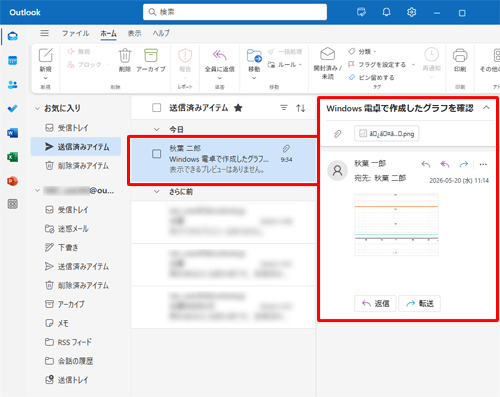The image size is (500, 397).
Task: Open the ファイル menu
Action: (75, 33)
